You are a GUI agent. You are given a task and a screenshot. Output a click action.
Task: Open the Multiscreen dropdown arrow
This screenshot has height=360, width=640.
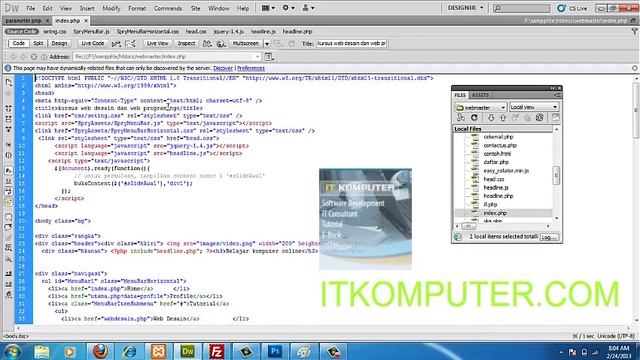pyautogui.click(x=267, y=44)
